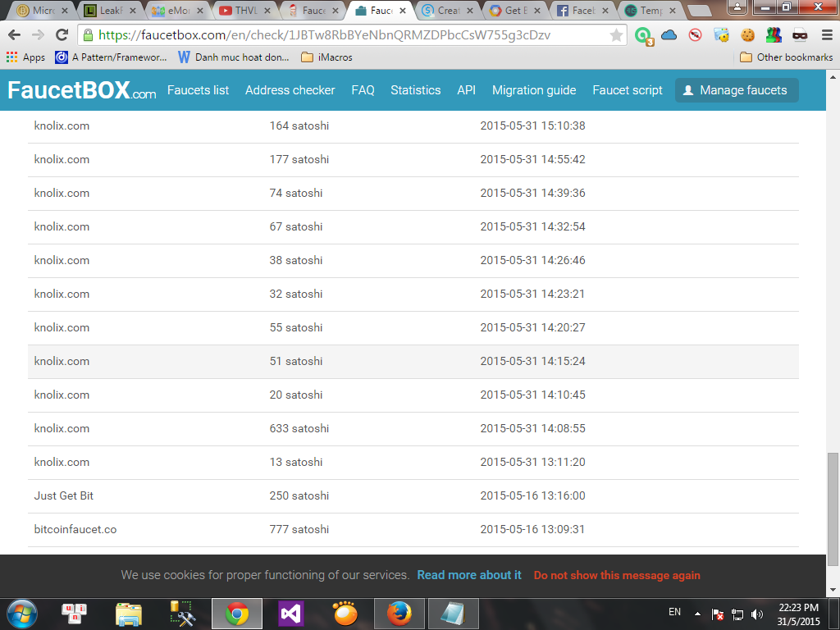Open the Faucet script page
840x630 pixels.
628,90
